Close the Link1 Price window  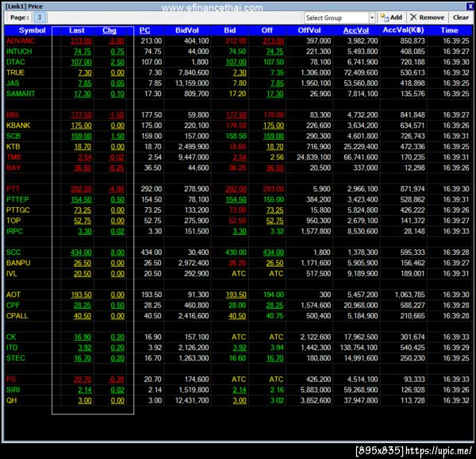tap(470, 6)
